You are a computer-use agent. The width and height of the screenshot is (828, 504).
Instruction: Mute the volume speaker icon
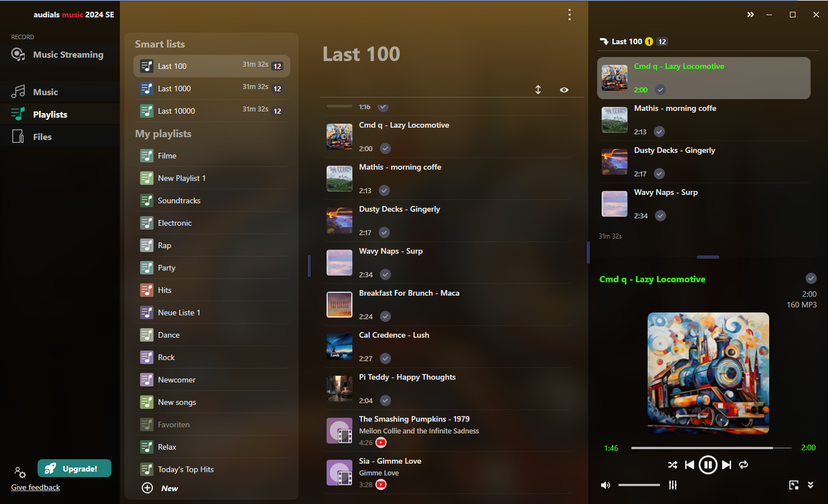tap(605, 485)
